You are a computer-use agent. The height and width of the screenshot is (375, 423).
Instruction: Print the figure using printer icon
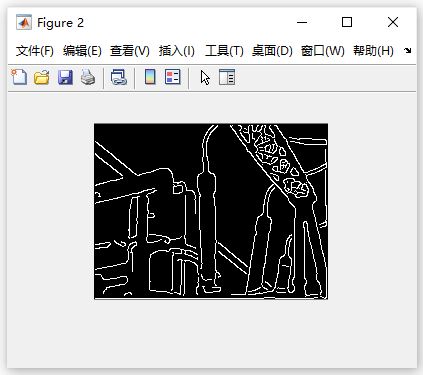tap(88, 77)
